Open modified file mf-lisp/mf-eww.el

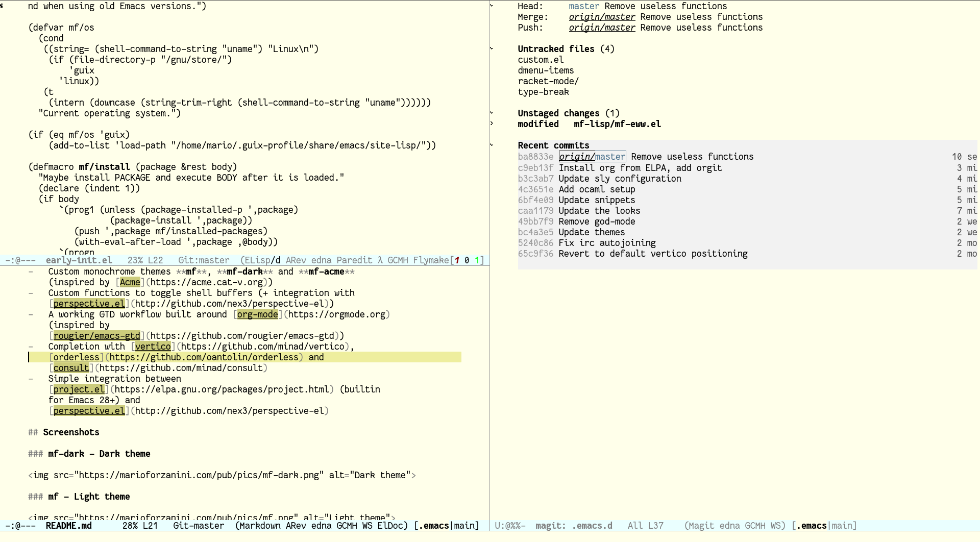[617, 124]
